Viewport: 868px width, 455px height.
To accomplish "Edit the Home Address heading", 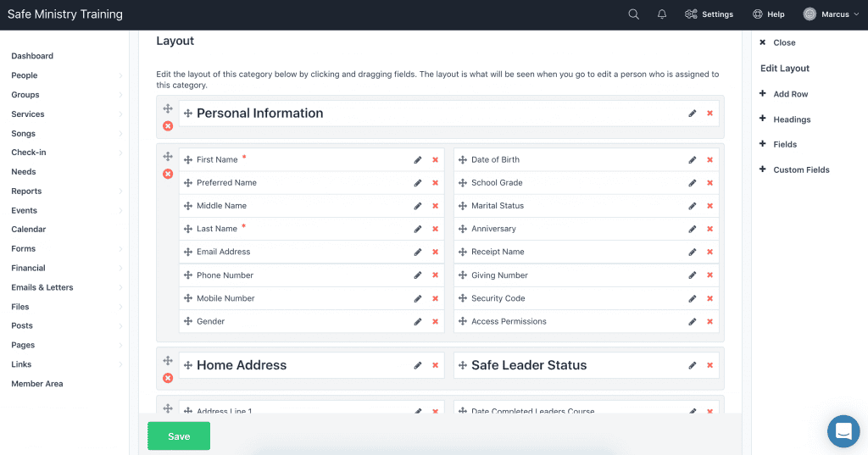I will coord(417,365).
